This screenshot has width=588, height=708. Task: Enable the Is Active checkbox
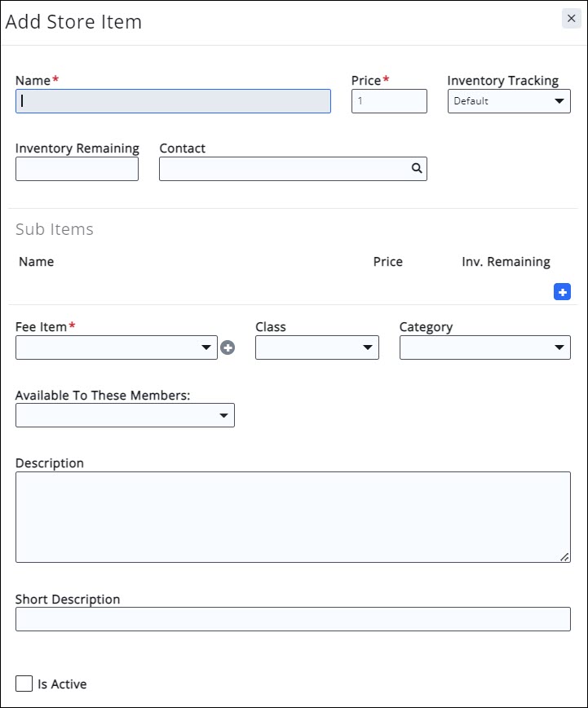tap(24, 684)
